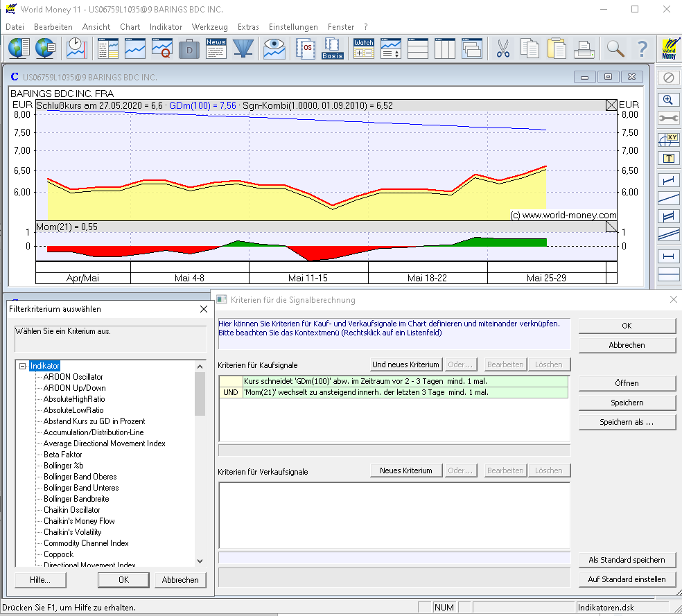Open the Datei menu
682x616 pixels.
(15, 27)
